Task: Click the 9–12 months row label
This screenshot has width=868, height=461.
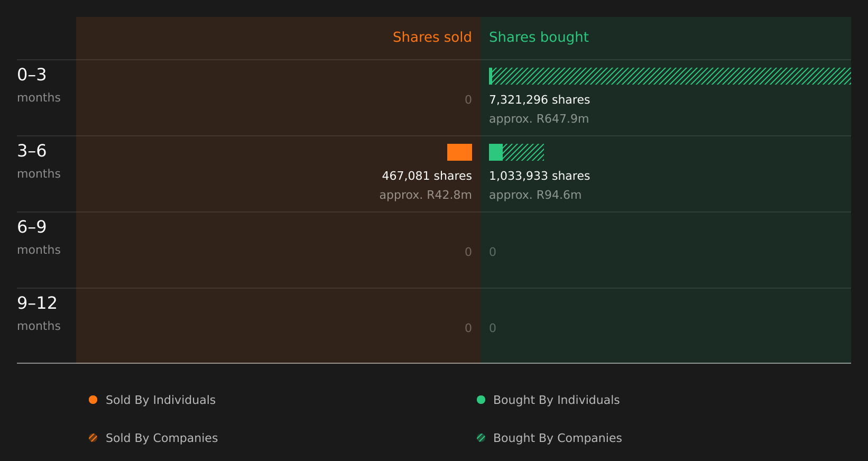Action: pos(39,314)
